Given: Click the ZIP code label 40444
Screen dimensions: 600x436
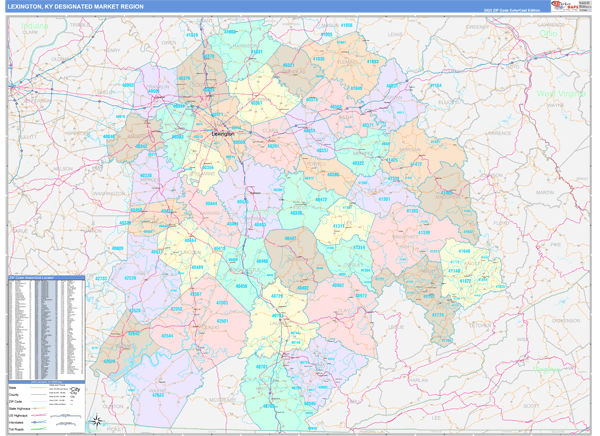Looking at the screenshot, I should [211, 204].
